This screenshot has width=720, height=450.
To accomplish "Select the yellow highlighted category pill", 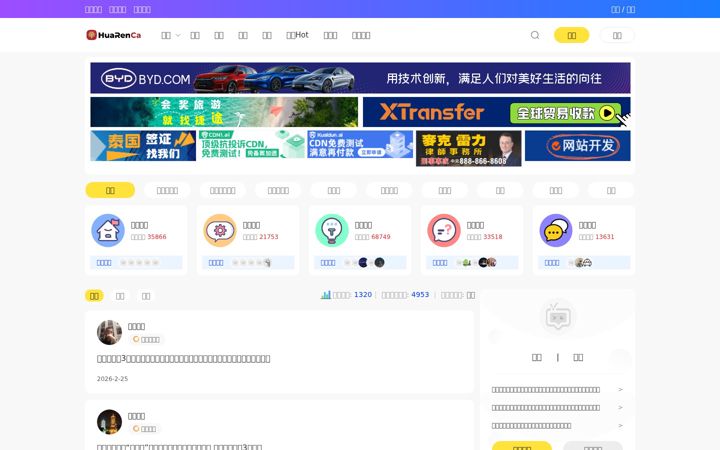I will 110,190.
